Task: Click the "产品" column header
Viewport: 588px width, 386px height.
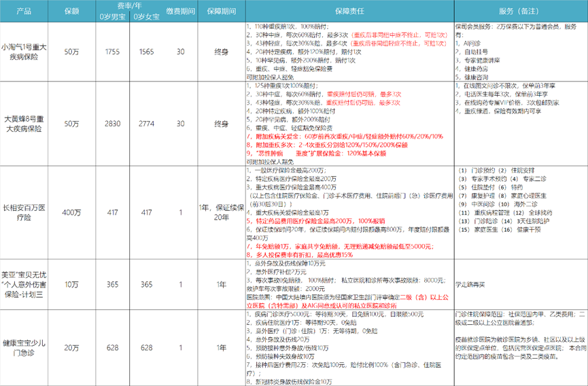Action: click(x=24, y=12)
